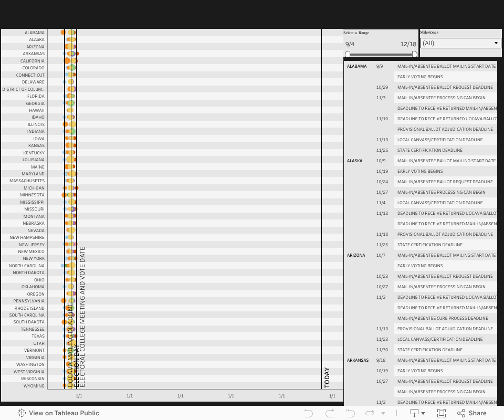Click Alabama 11/25 STATE CERTIFICATION DEADLINE row
The image size is (504, 420).
446,150
